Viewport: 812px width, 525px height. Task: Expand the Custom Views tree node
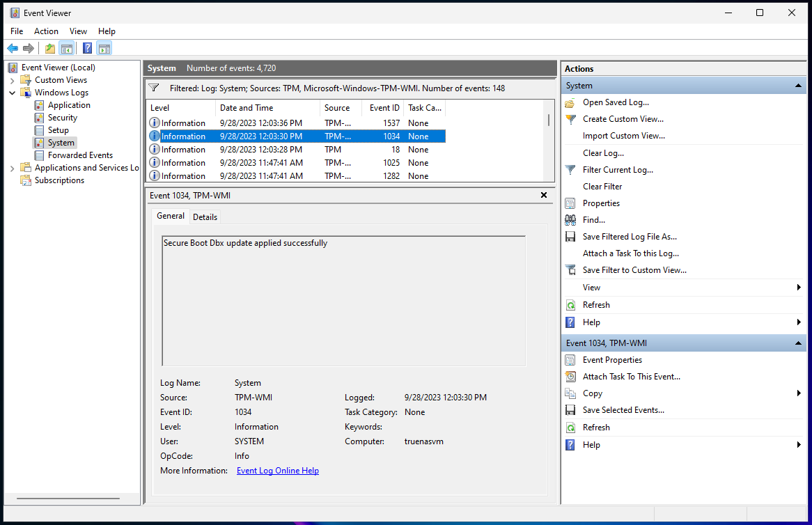point(13,80)
